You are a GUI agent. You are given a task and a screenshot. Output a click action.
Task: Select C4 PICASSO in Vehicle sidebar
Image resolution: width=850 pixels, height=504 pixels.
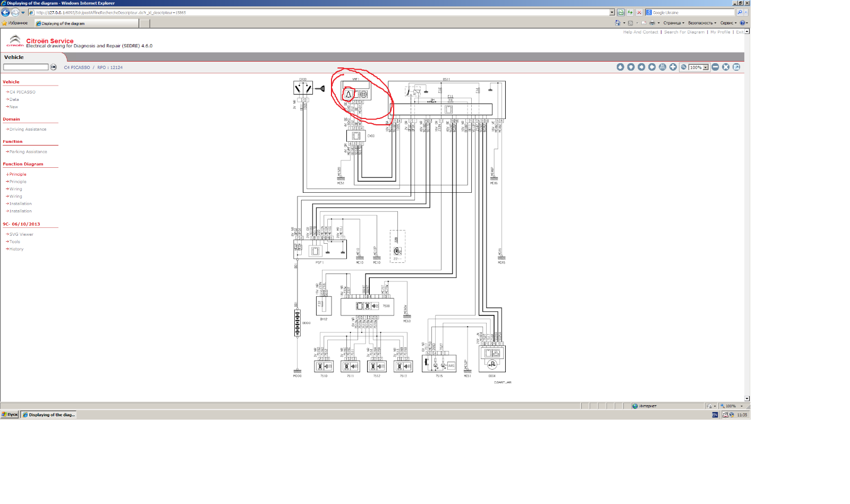coord(22,92)
